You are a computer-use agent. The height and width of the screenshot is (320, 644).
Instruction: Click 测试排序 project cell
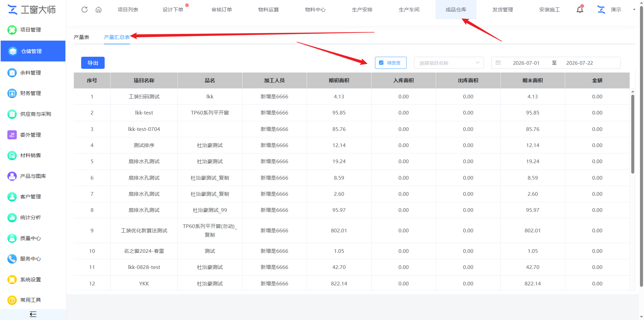click(144, 145)
